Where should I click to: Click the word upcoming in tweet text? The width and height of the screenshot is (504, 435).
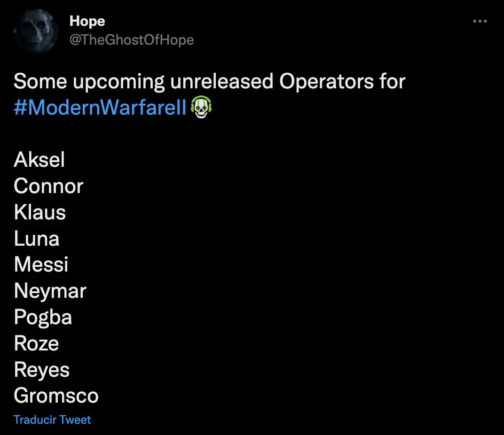coord(118,82)
